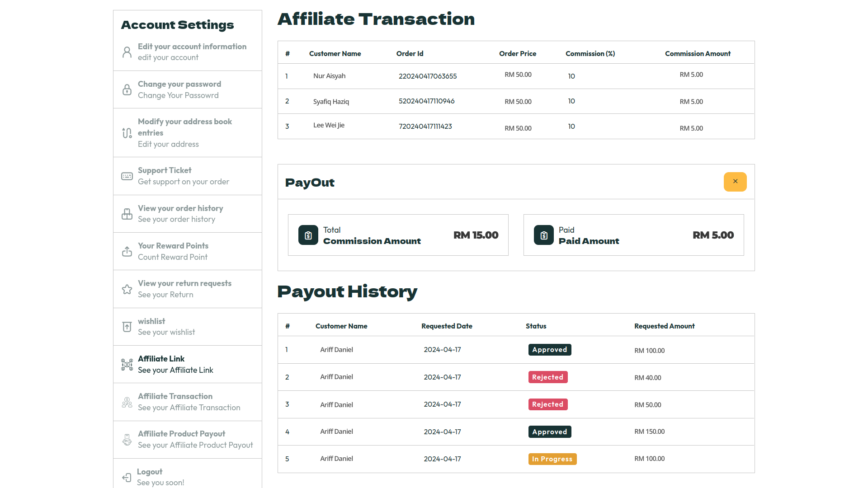Go to View your order history
The image size is (868, 488).
pyautogui.click(x=180, y=208)
